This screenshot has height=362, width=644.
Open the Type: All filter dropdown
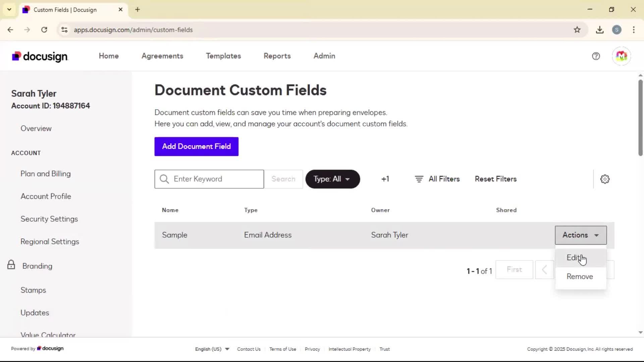coord(332,179)
